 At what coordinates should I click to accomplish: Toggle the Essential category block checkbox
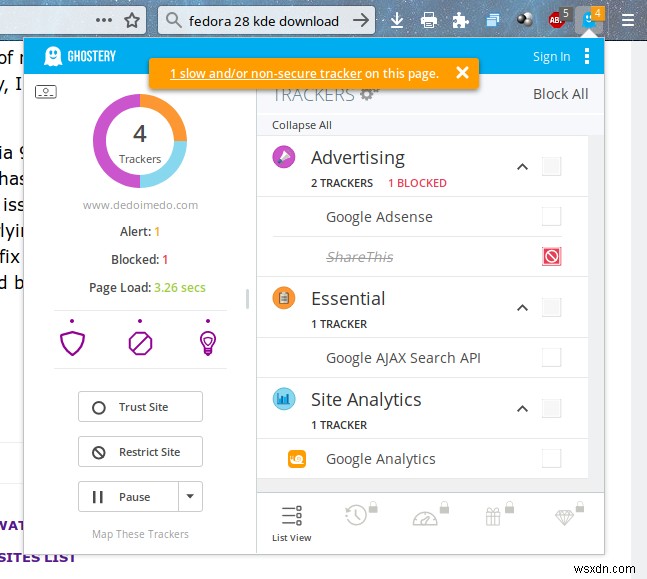551,307
